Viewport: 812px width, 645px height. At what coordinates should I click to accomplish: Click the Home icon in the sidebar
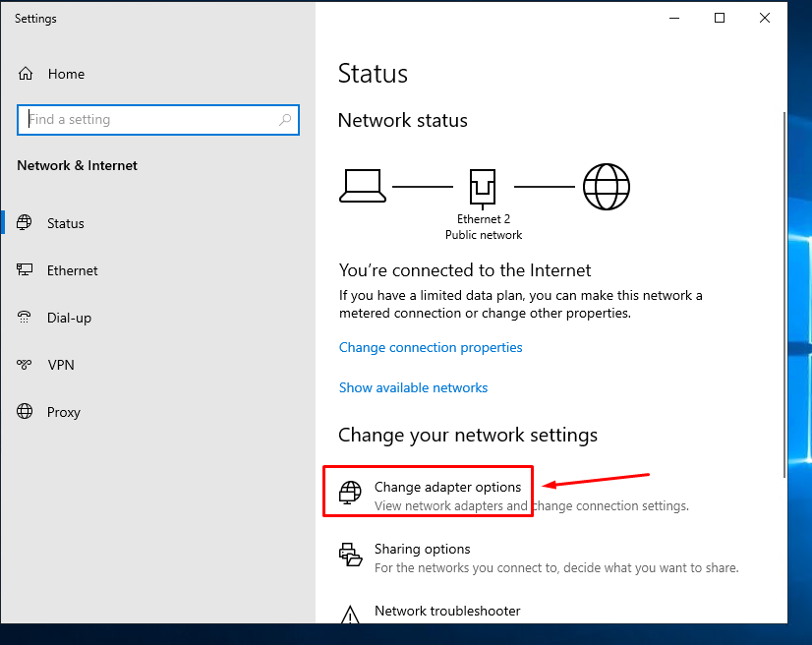[x=26, y=74]
